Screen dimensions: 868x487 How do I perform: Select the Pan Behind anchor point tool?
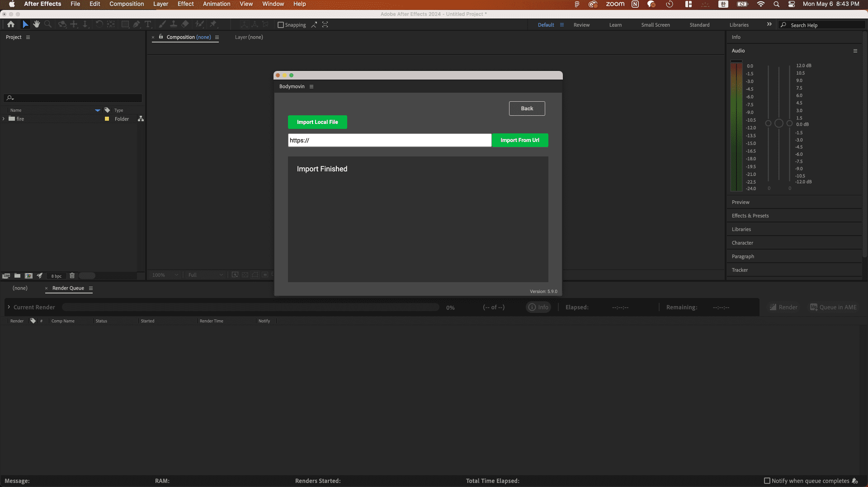110,24
